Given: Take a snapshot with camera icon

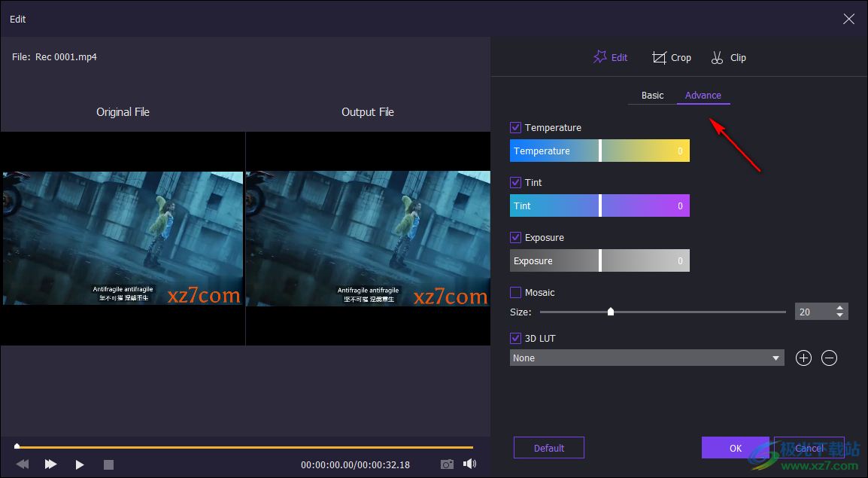Looking at the screenshot, I should click(447, 464).
